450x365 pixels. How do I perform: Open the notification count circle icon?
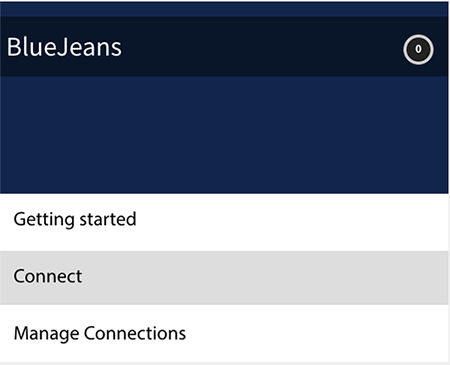pyautogui.click(x=418, y=49)
